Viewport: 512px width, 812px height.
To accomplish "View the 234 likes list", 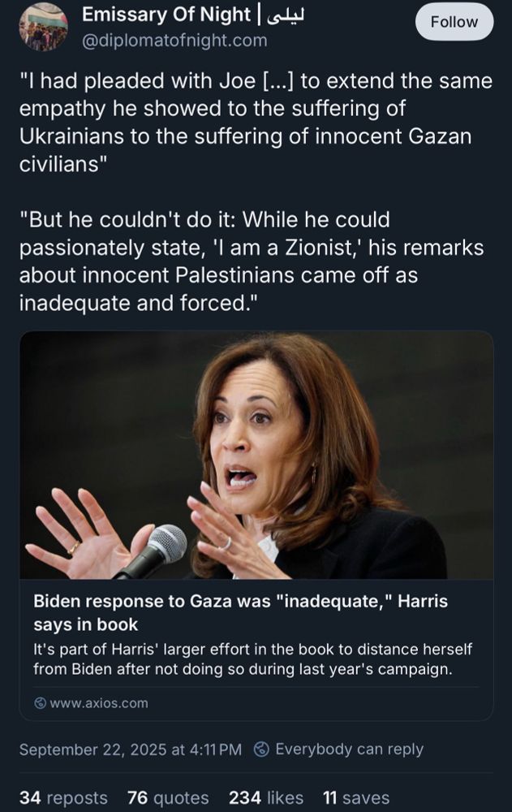I will tap(266, 797).
